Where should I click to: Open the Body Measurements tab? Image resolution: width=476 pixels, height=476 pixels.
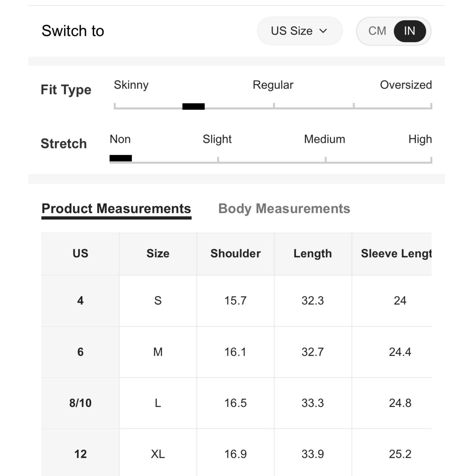pyautogui.click(x=284, y=209)
